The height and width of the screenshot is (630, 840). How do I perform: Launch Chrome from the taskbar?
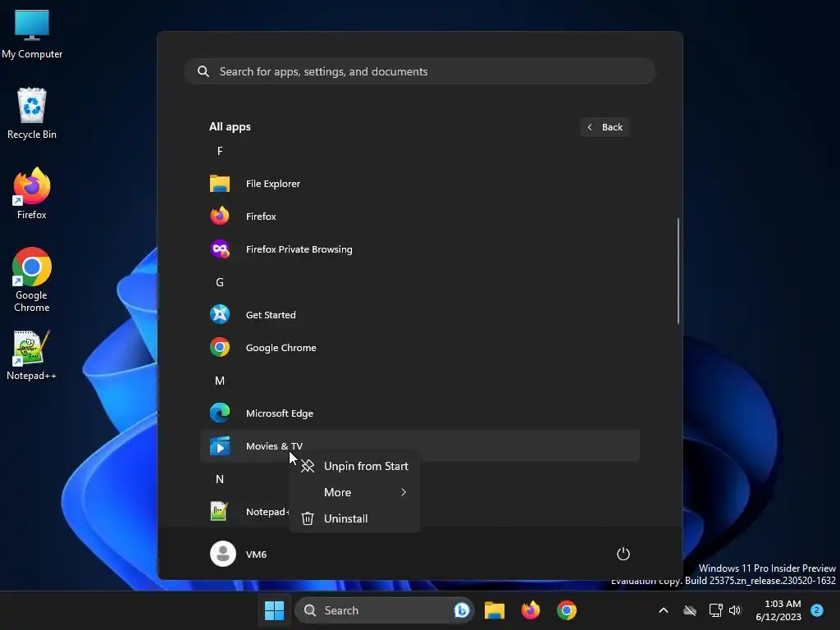tap(566, 610)
